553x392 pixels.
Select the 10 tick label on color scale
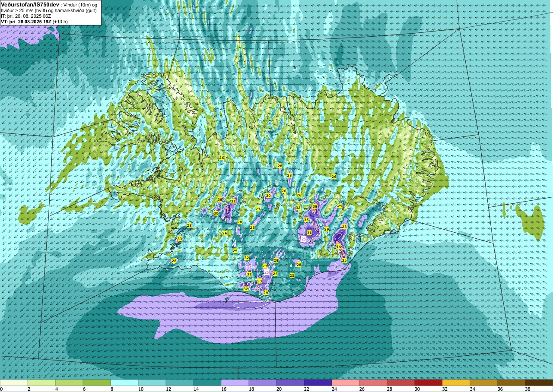tap(140, 389)
